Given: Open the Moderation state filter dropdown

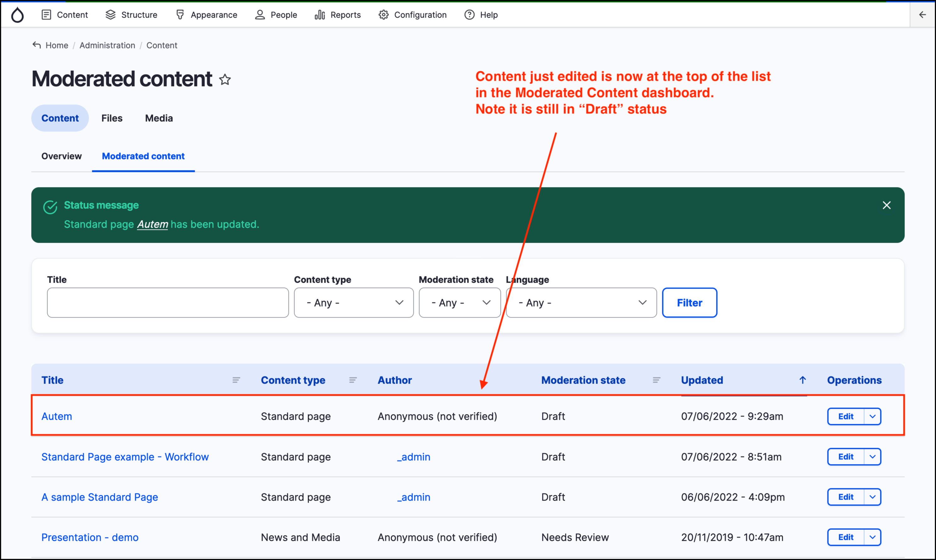Looking at the screenshot, I should tap(459, 303).
